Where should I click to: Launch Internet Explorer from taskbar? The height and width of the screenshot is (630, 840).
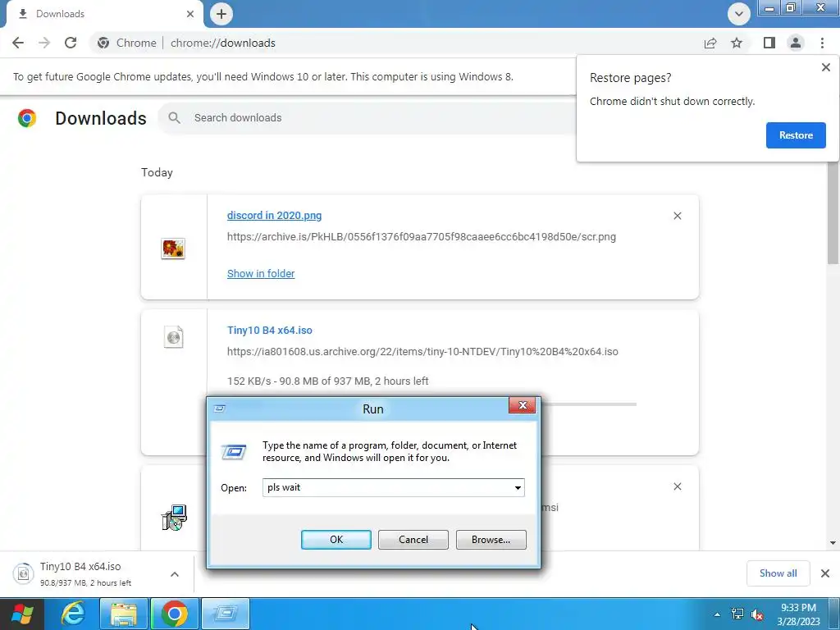pos(73,614)
